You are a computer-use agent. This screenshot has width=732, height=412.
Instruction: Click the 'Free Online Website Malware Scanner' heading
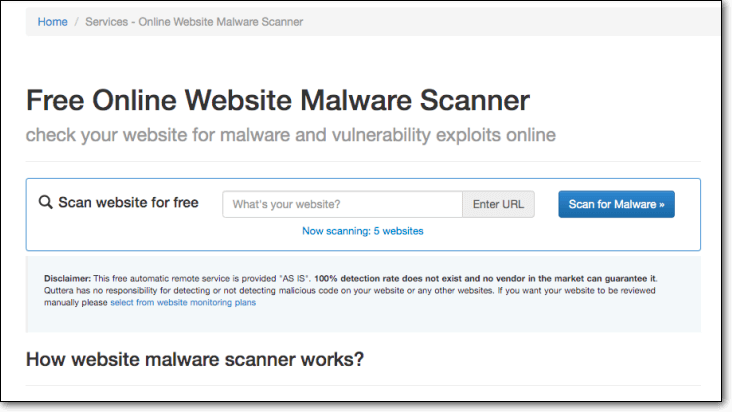[x=278, y=100]
